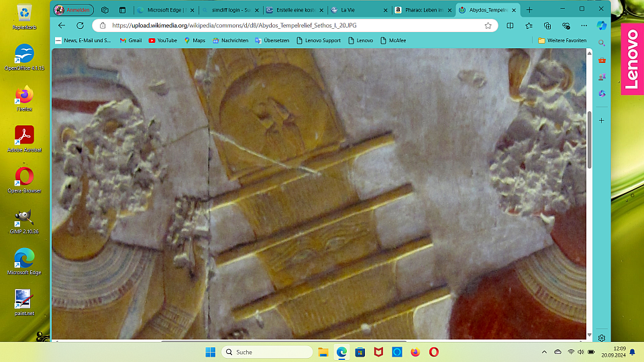Open sidebar Games icon
Screen dimensions: 644x362
(602, 76)
